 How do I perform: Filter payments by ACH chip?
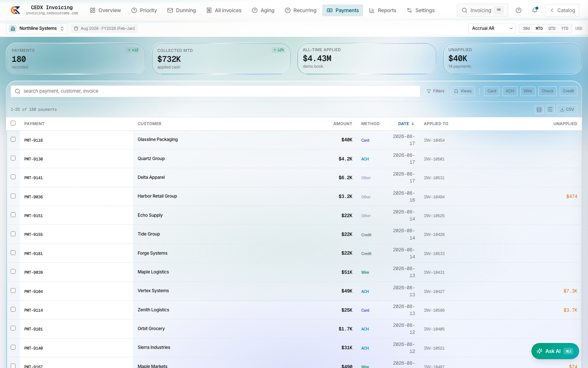pyautogui.click(x=510, y=91)
